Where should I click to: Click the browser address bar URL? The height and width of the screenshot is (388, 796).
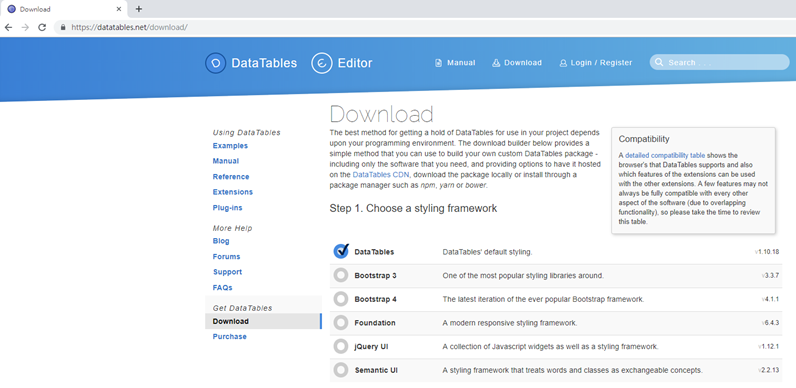[x=129, y=27]
